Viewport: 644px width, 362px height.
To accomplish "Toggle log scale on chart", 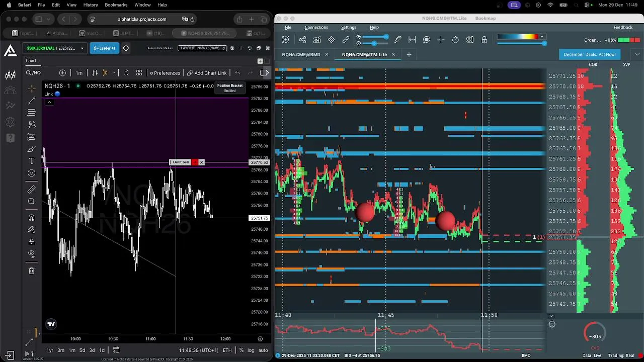I will click(251, 350).
